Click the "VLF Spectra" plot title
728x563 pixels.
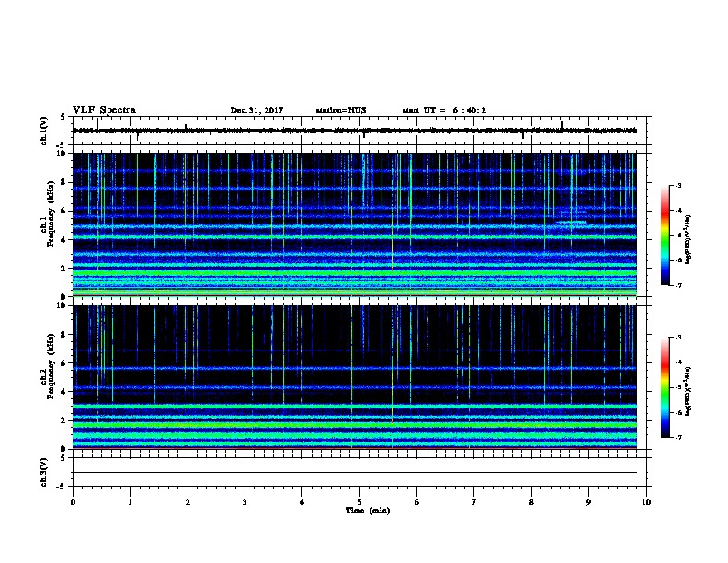(x=104, y=110)
